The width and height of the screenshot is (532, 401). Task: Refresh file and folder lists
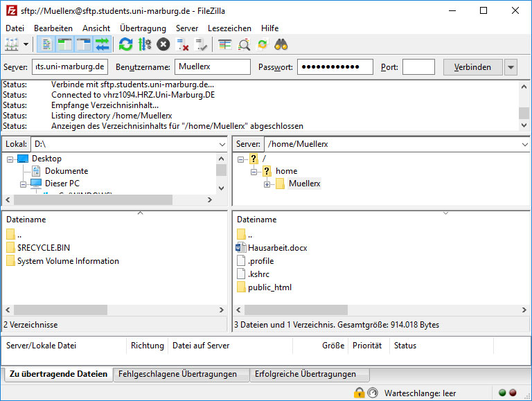(125, 44)
